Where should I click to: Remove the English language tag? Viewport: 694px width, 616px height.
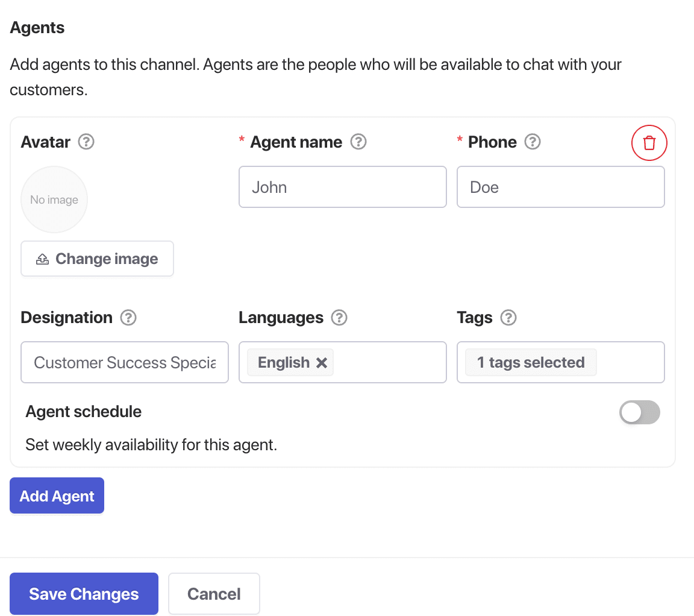[x=322, y=363]
